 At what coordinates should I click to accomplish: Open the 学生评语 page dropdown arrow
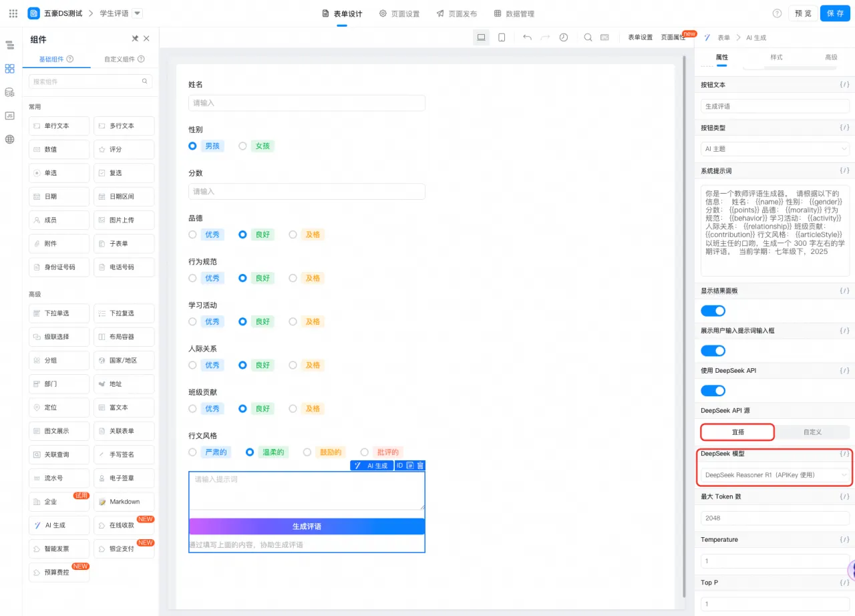pos(137,13)
